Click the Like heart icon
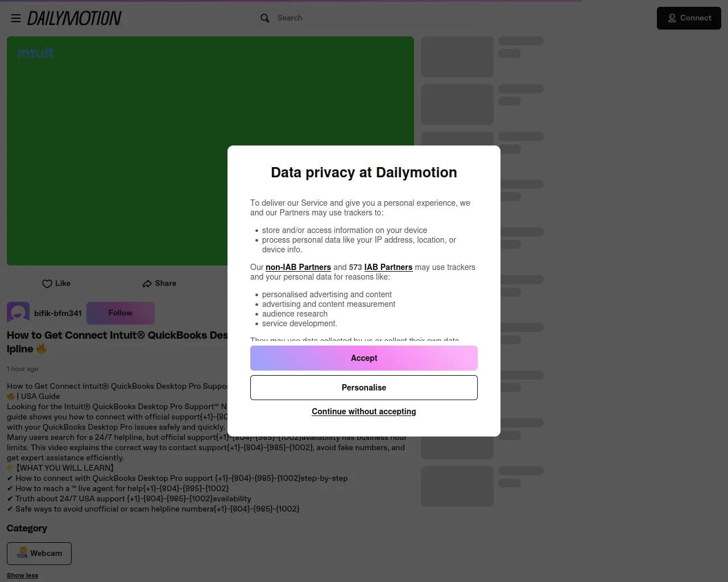The width and height of the screenshot is (728, 582). click(x=47, y=284)
